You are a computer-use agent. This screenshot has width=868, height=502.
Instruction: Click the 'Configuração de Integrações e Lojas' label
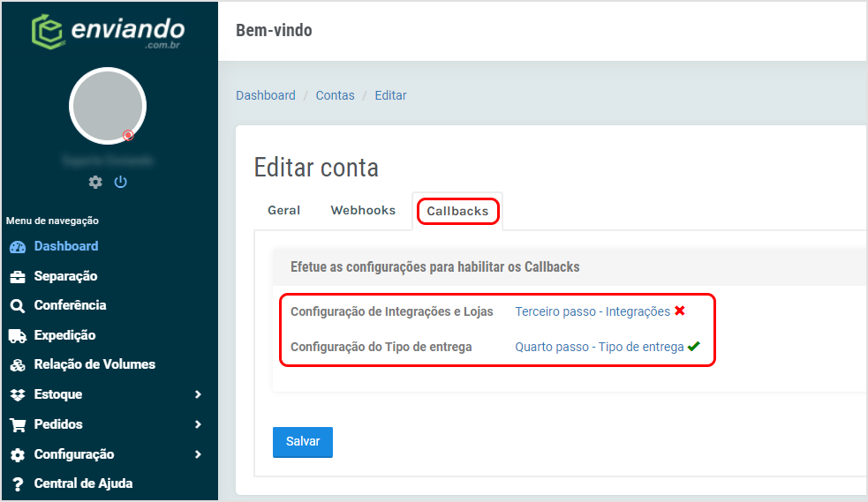pos(392,311)
